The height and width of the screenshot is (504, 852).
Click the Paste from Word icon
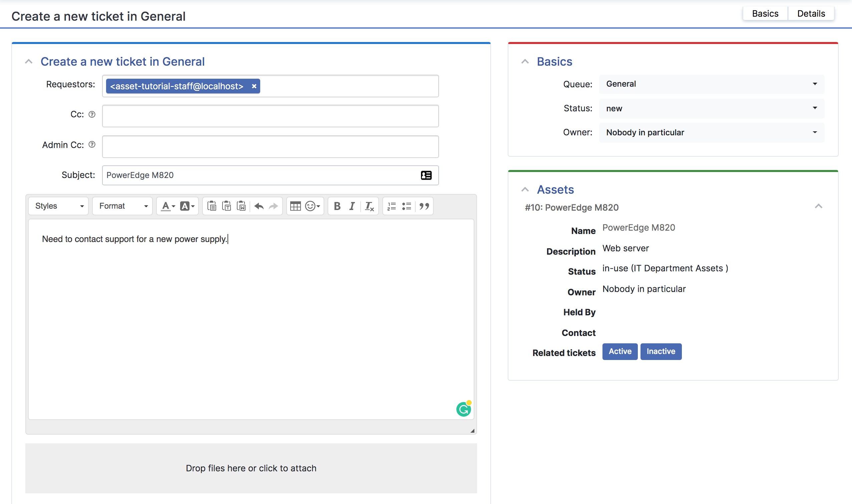[x=241, y=206]
